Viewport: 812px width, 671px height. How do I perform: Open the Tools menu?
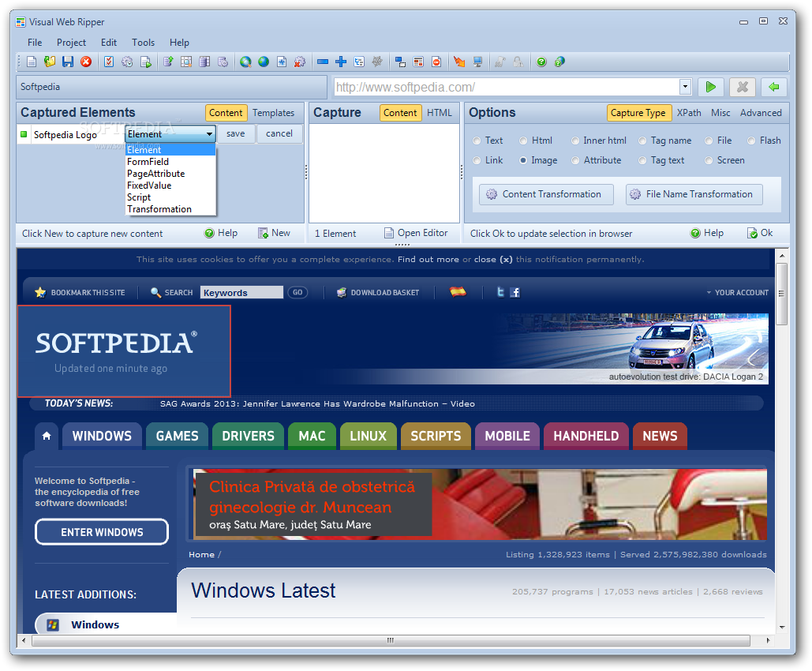click(143, 43)
